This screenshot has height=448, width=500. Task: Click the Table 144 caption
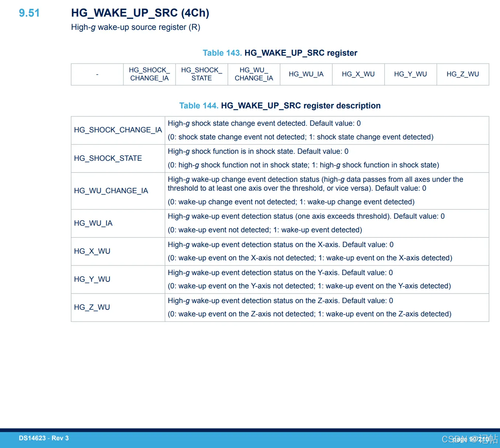pos(280,105)
